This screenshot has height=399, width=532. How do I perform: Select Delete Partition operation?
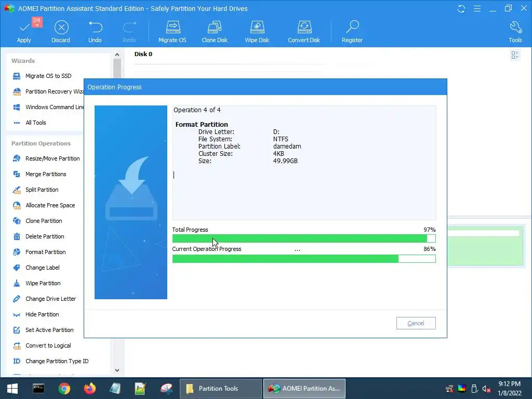point(38,236)
